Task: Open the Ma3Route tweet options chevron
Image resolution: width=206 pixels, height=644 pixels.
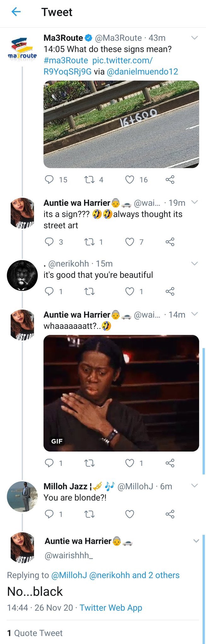Action: [x=195, y=38]
